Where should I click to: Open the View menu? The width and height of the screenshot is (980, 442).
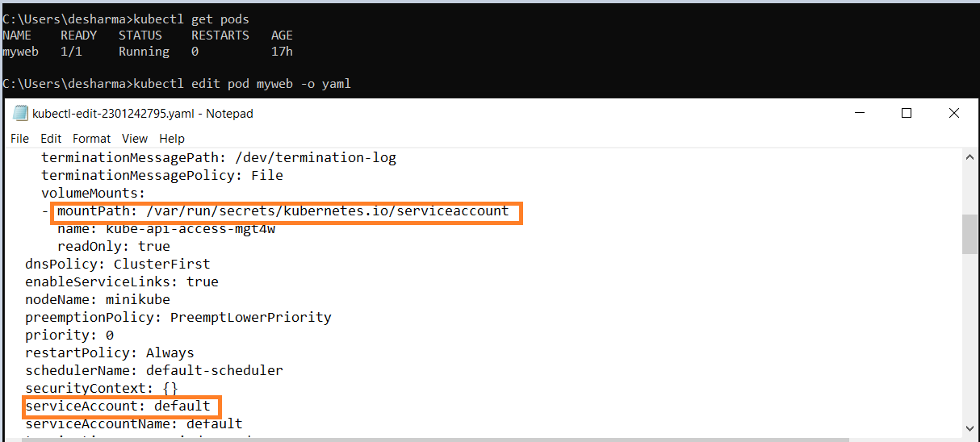click(135, 139)
